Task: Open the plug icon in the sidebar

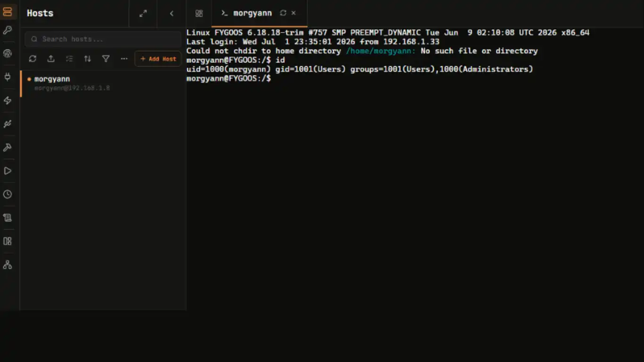Action: click(8, 77)
